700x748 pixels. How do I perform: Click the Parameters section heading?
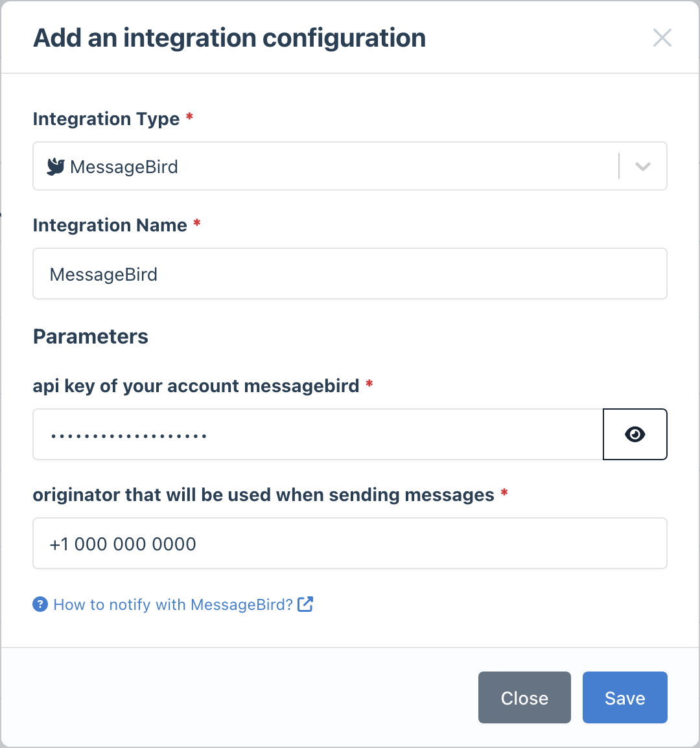tap(90, 336)
